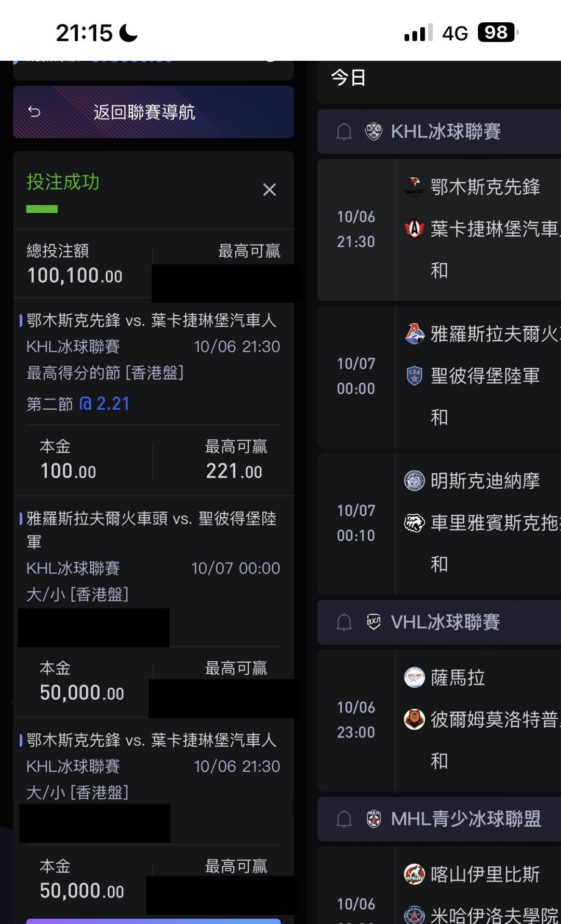561x924 pixels.
Task: Close the 投注成功 bet confirmation panel
Action: 269,190
